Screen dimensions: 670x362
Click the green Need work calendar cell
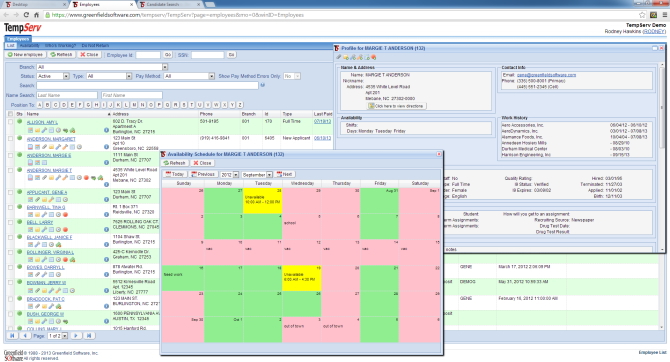pyautogui.click(x=183, y=278)
